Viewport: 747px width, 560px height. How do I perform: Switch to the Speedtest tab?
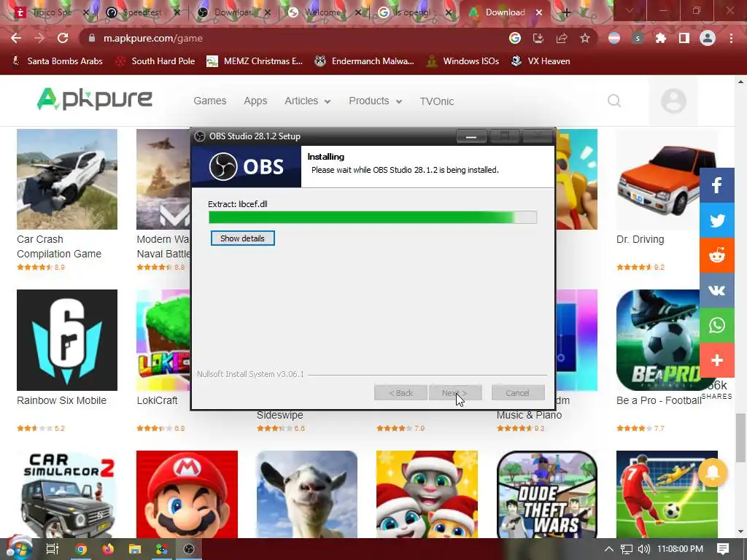pos(142,12)
